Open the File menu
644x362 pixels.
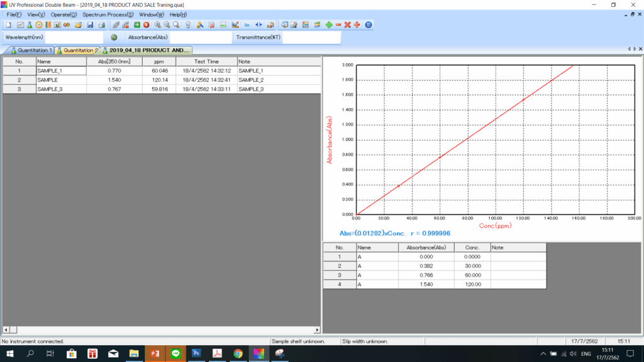pos(14,14)
